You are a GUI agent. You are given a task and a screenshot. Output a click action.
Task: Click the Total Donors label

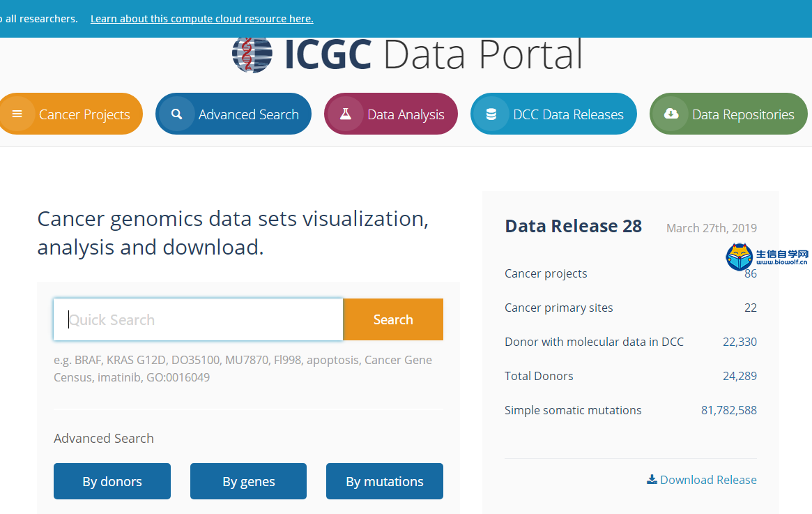click(x=539, y=376)
